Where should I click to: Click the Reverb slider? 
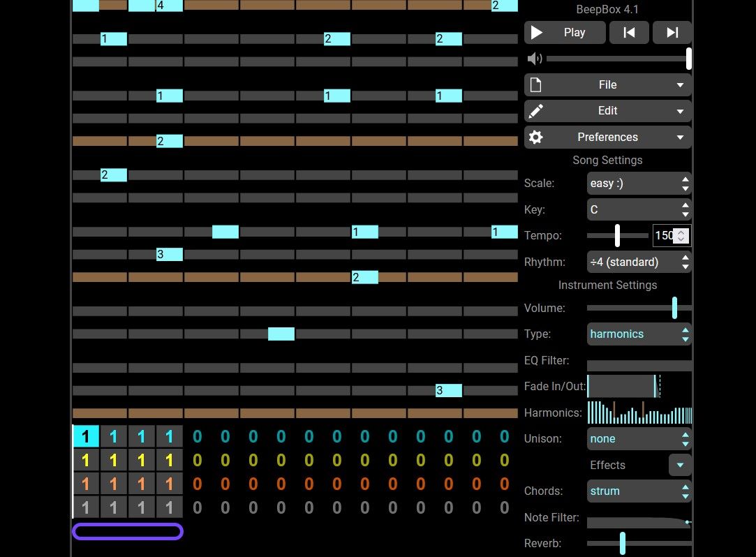point(639,543)
